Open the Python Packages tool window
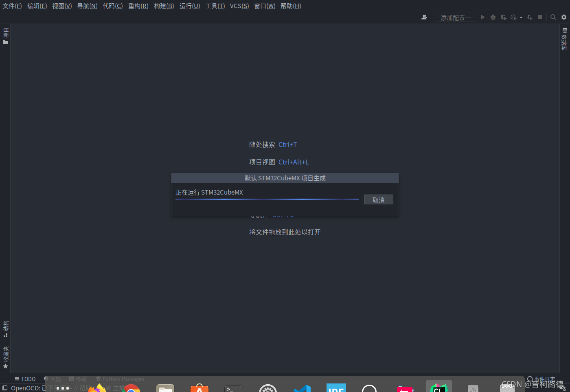This screenshot has height=392, width=570. [120, 379]
